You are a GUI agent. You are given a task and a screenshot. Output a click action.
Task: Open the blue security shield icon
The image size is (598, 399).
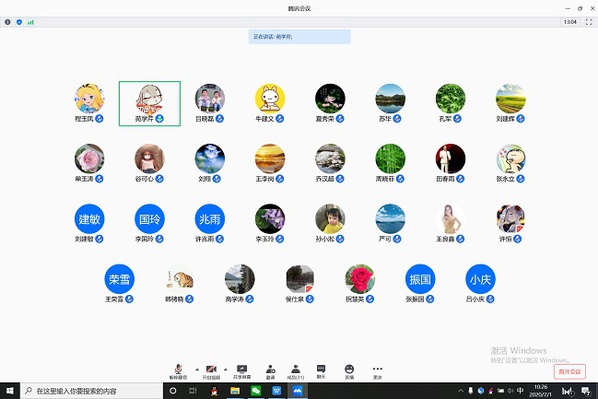click(19, 22)
